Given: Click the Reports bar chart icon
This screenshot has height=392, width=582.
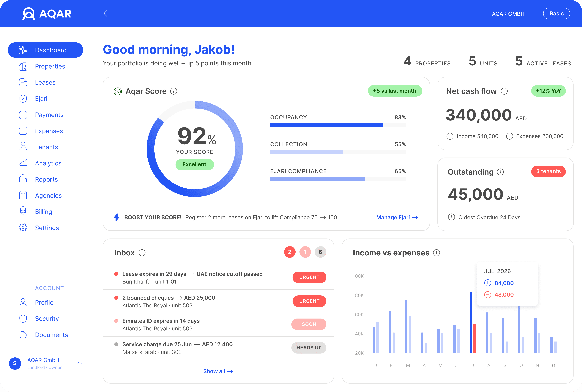Looking at the screenshot, I should coord(23,178).
